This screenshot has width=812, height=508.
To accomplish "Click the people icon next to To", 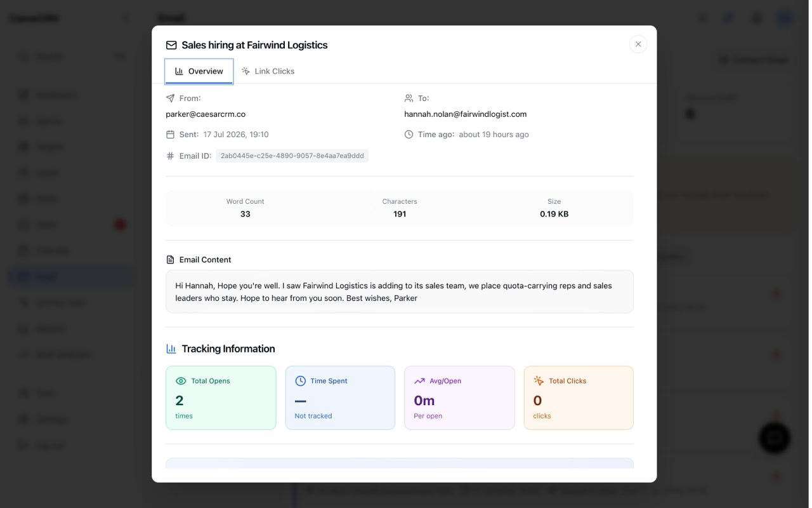I will (409, 98).
